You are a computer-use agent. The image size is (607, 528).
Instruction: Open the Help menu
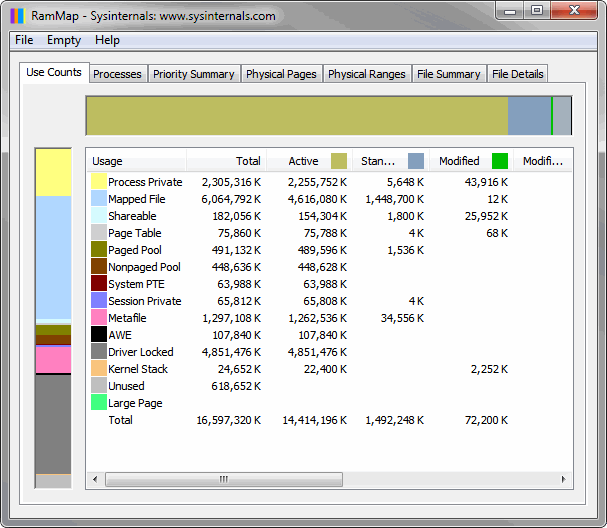(107, 40)
